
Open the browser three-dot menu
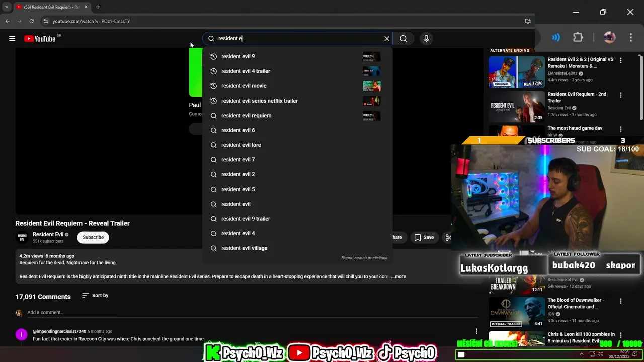pyautogui.click(x=631, y=37)
